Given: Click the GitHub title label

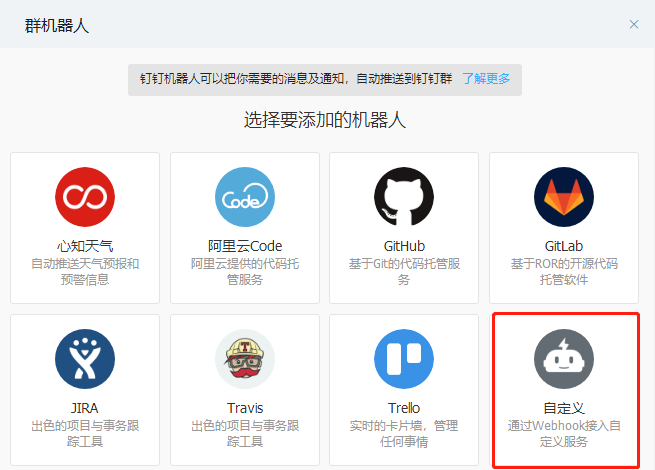Looking at the screenshot, I should (x=404, y=246).
